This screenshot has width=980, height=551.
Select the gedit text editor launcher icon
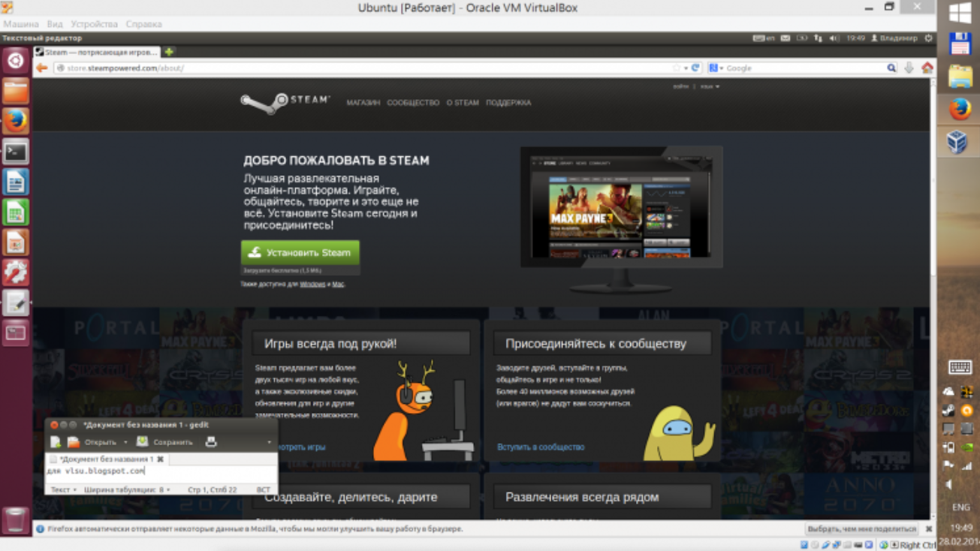tap(15, 303)
